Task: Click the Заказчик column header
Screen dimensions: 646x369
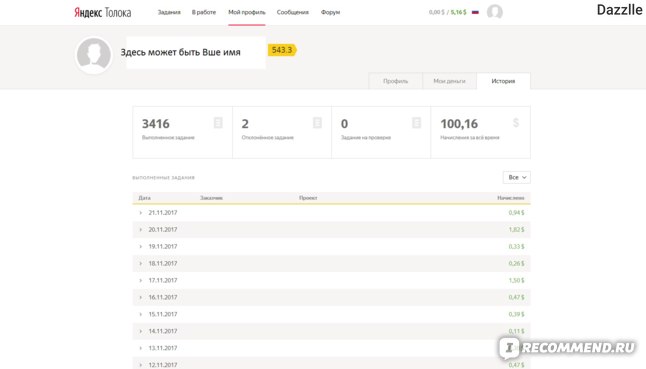Action: [211, 198]
